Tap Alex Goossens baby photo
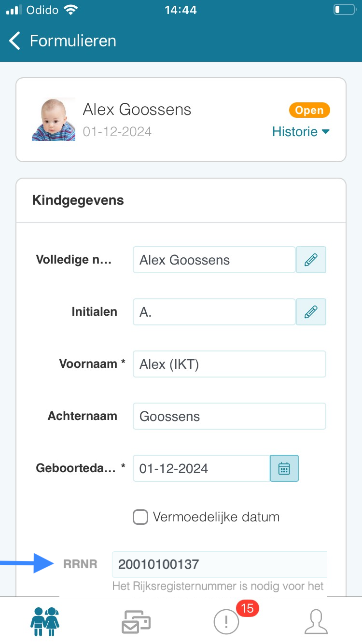362x644 pixels. point(54,120)
